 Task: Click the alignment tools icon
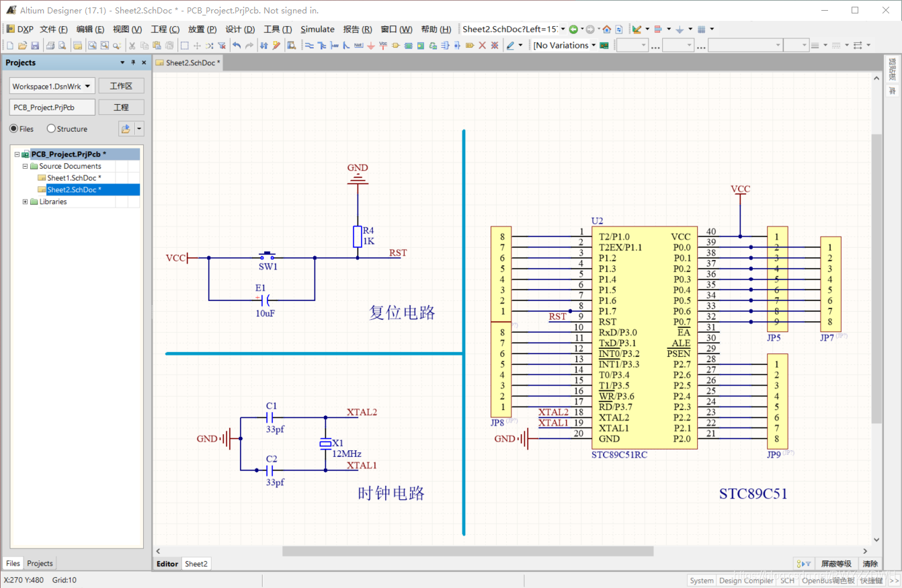coord(658,29)
